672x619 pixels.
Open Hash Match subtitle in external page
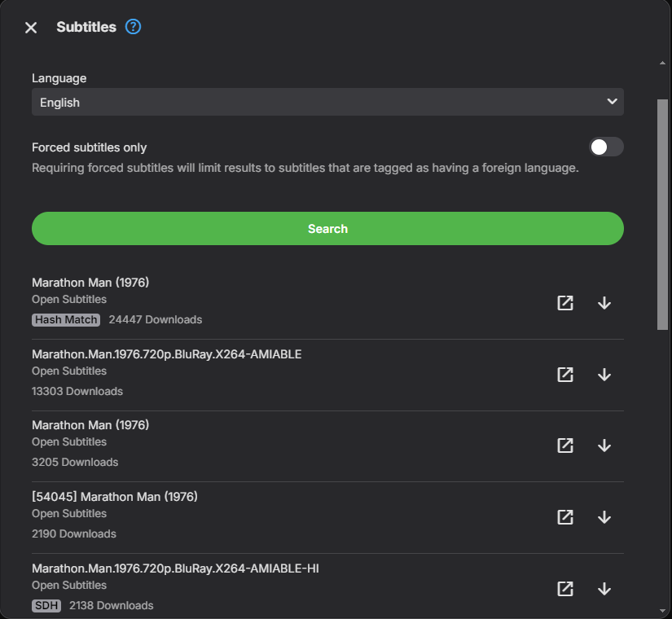565,303
